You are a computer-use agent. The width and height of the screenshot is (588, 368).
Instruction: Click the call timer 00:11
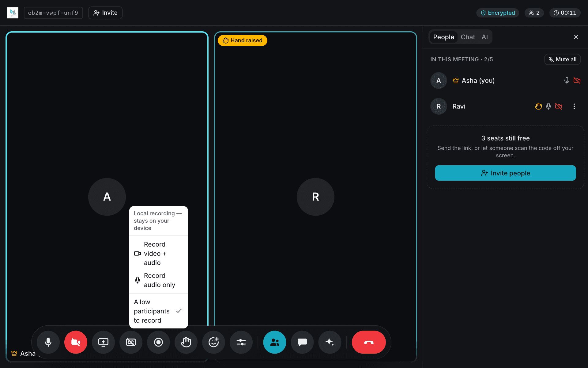point(565,13)
